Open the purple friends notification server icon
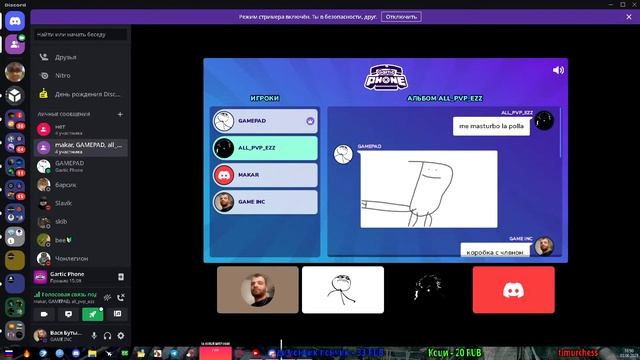Viewport: 640px width, 360px height. pos(15,44)
